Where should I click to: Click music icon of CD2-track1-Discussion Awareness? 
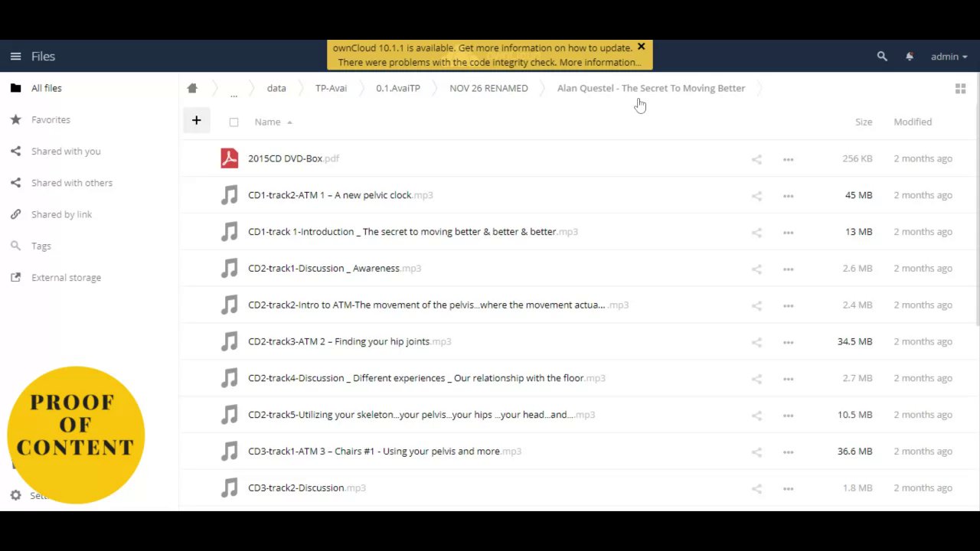pyautogui.click(x=230, y=269)
